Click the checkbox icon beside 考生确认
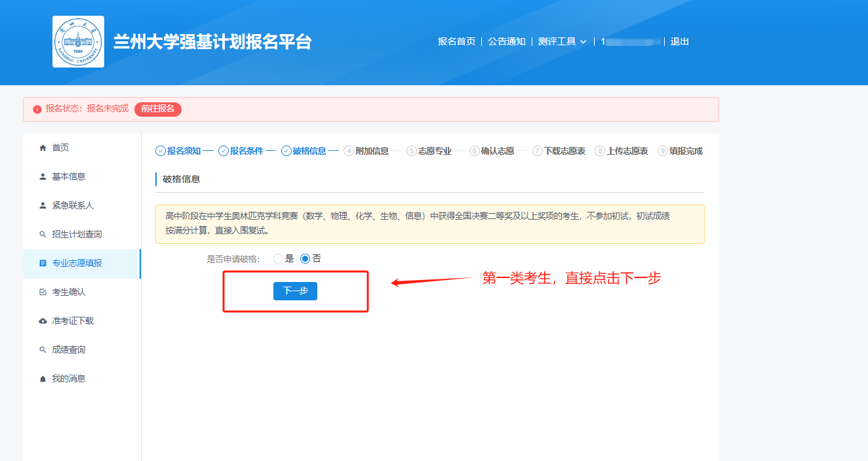 tap(43, 292)
